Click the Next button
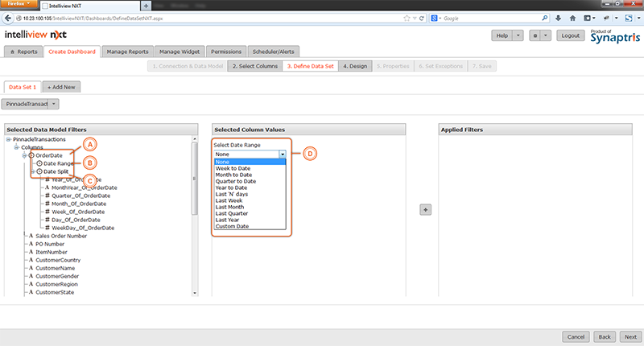Image resolution: width=644 pixels, height=346 pixels. pos(630,336)
